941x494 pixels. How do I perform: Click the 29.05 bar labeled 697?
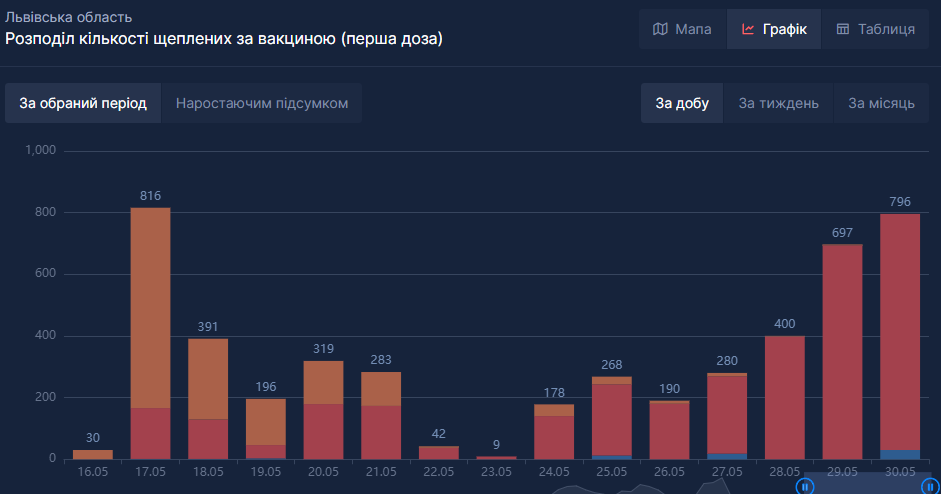click(842, 350)
